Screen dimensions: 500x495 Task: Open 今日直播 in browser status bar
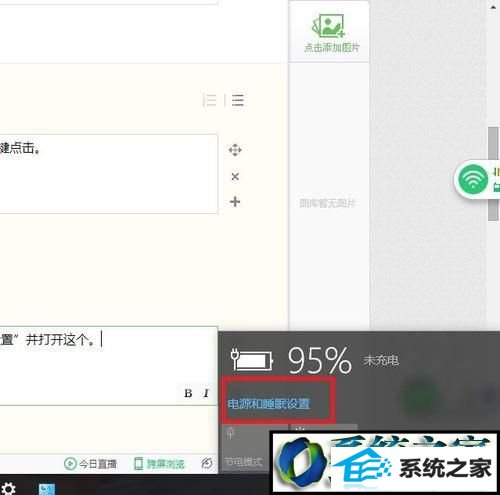coord(90,464)
